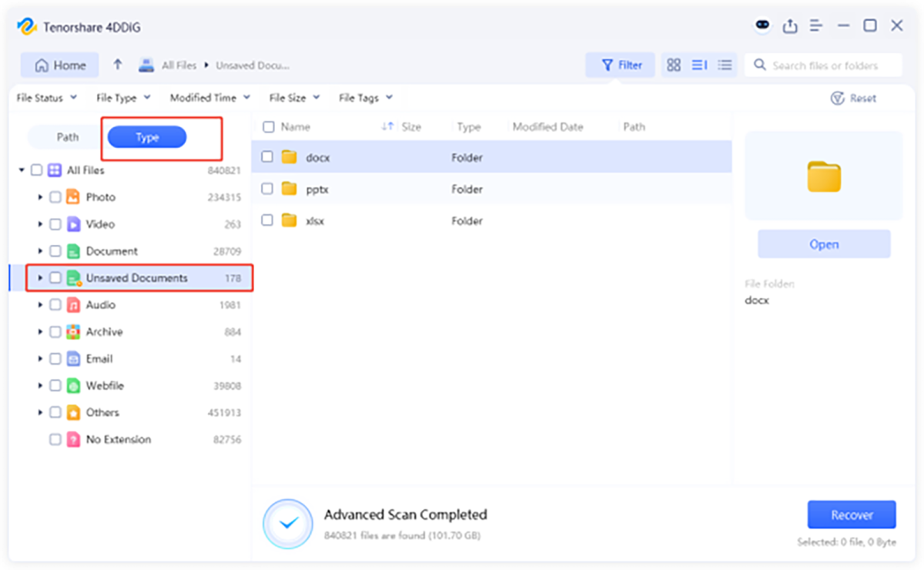Viewport: 924px width, 570px height.
Task: Click the Open button in preview
Action: coord(824,244)
